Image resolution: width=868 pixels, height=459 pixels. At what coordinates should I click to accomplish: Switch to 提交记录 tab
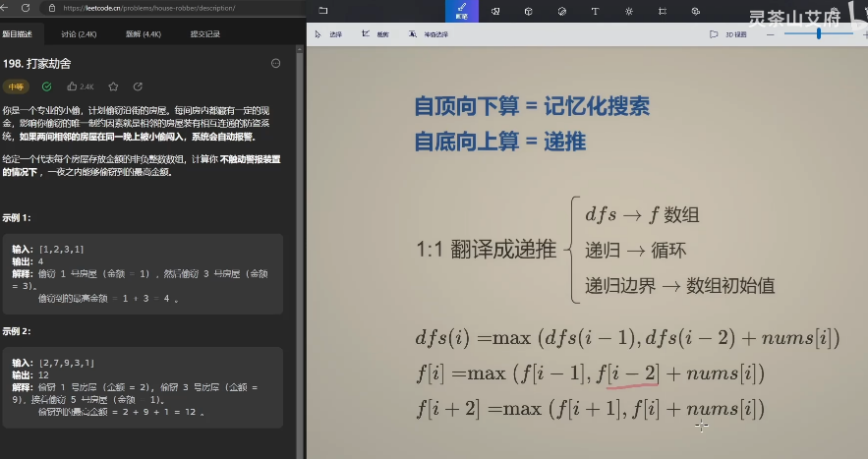[204, 34]
